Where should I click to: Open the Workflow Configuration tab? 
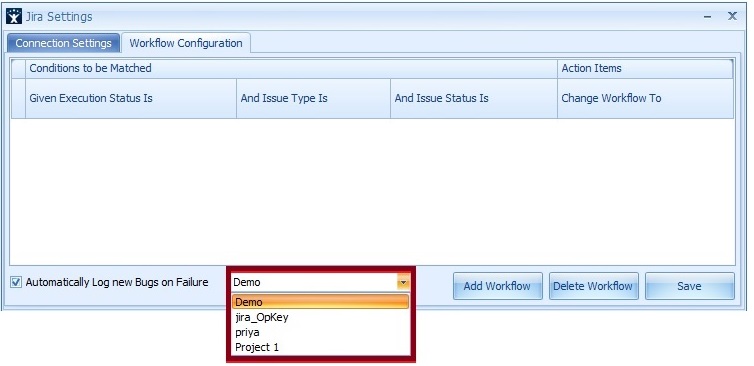tap(186, 43)
